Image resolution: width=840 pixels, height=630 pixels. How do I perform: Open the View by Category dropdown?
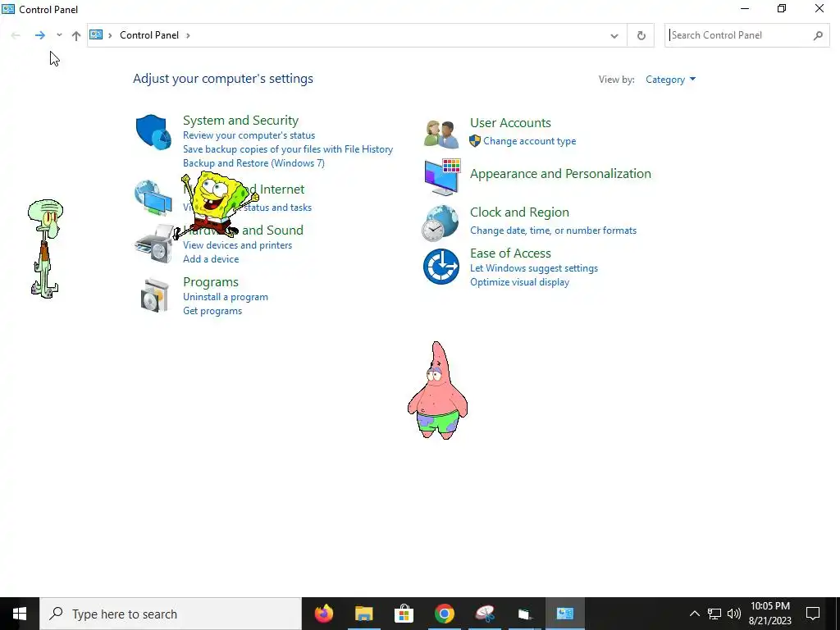670,80
